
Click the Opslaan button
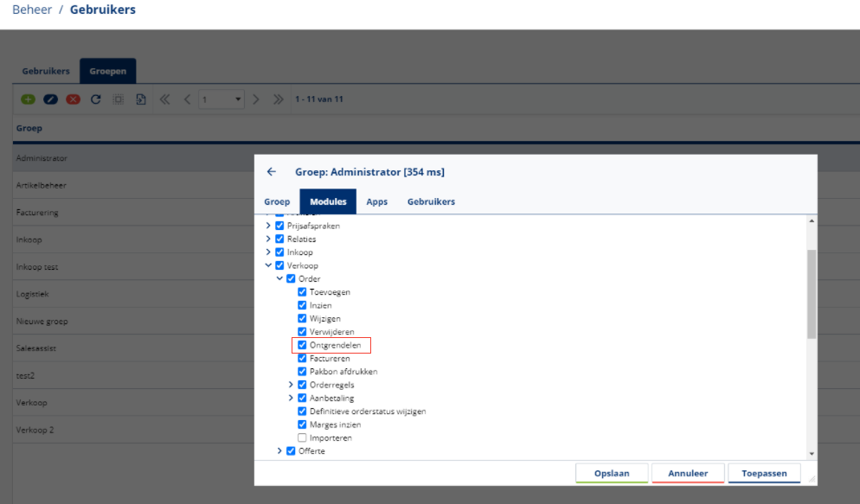tap(612, 474)
